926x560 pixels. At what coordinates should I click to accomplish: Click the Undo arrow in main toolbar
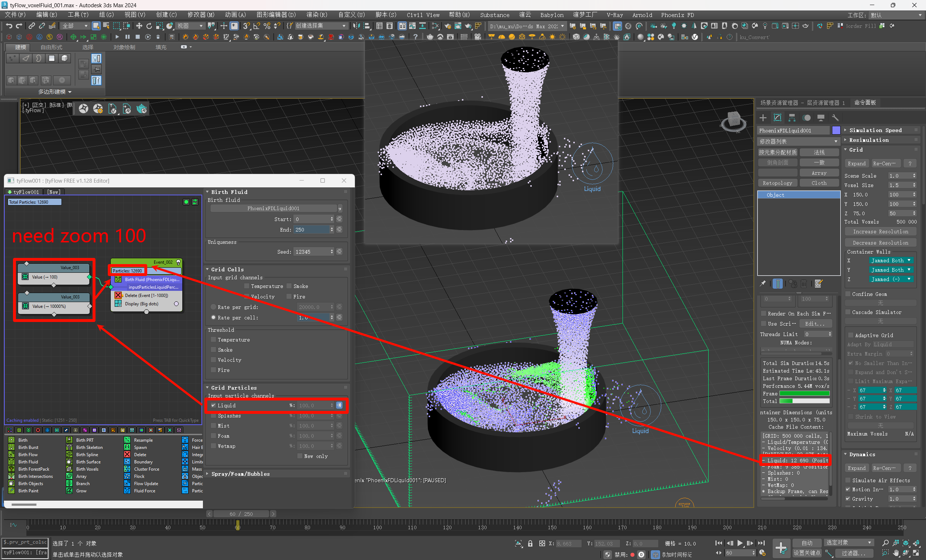9,26
